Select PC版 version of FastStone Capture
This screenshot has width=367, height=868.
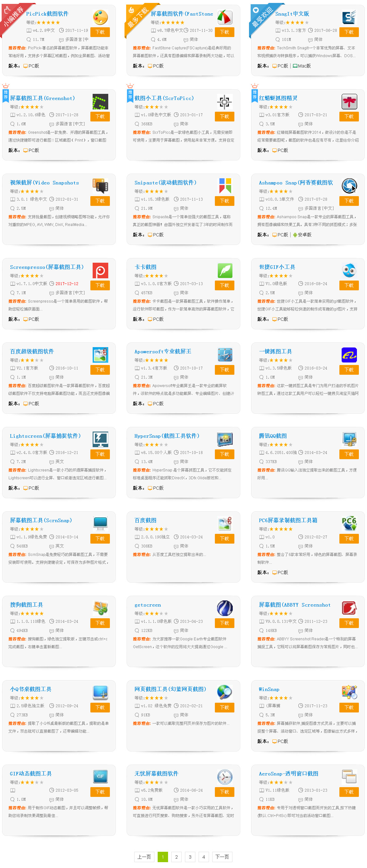point(155,66)
